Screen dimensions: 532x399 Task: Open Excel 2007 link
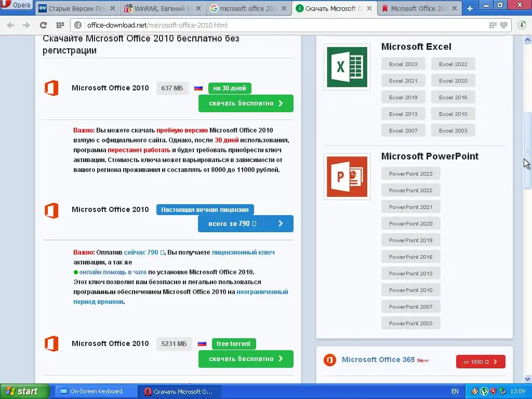403,130
